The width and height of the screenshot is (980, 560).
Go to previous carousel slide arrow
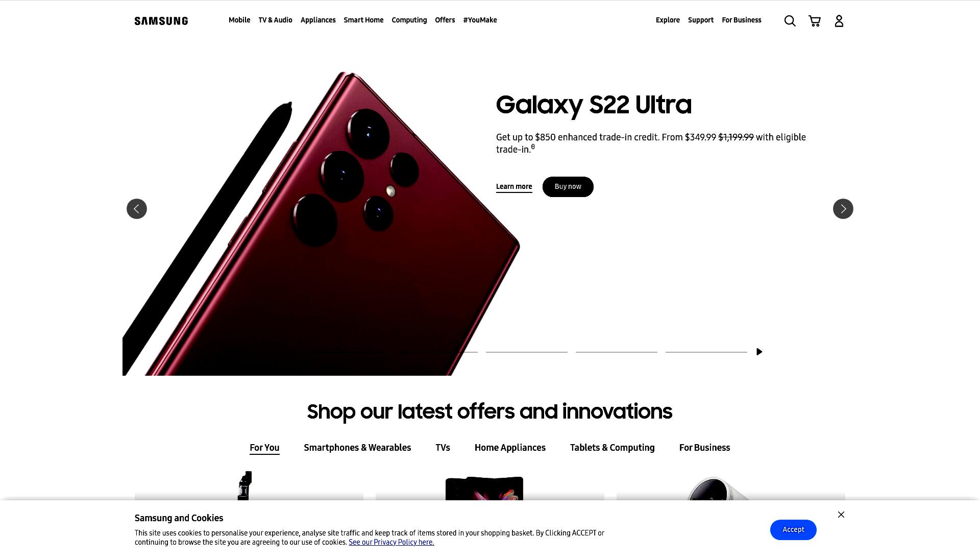[x=137, y=209]
